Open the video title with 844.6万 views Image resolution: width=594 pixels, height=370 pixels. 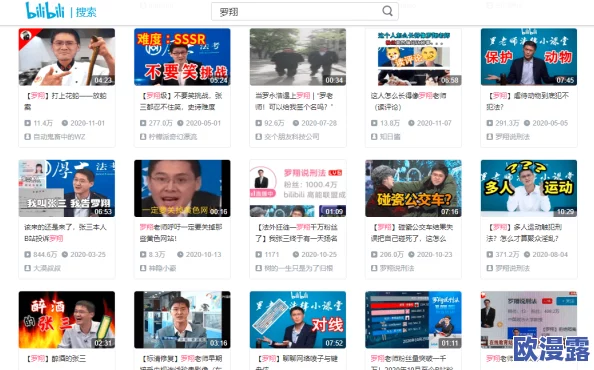(x=66, y=233)
